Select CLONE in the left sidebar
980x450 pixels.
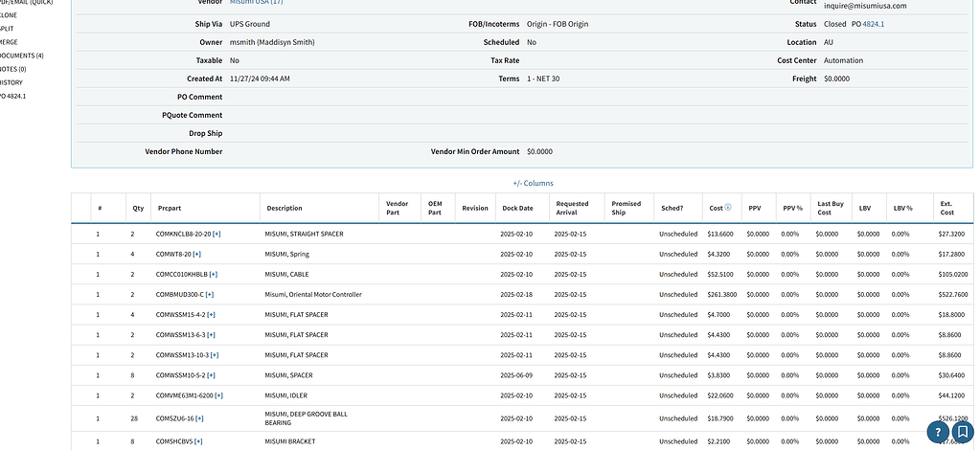pos(8,15)
